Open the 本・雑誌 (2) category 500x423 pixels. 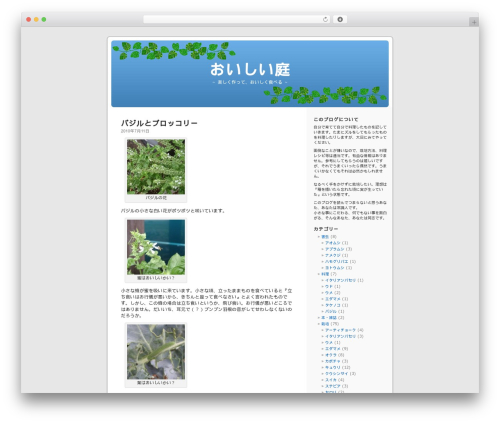tap(329, 318)
